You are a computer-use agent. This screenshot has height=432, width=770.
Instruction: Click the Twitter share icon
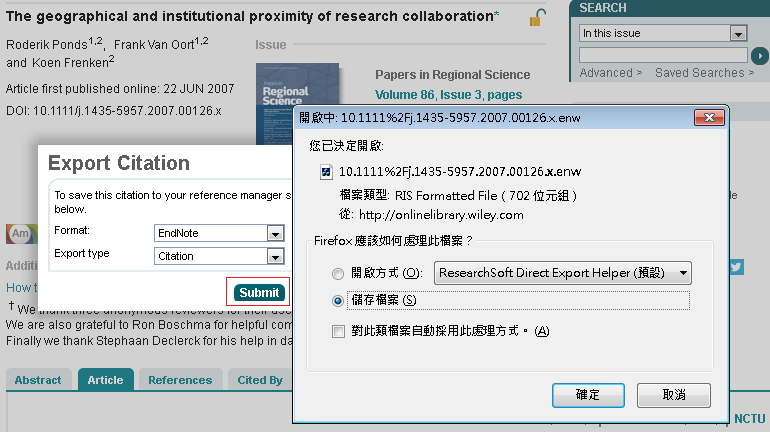point(736,267)
